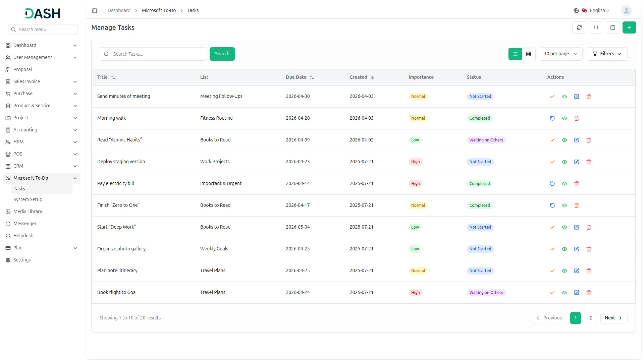This screenshot has height=362, width=644.
Task: Mark 'Send minutes of meeting' as complete
Action: [552, 97]
